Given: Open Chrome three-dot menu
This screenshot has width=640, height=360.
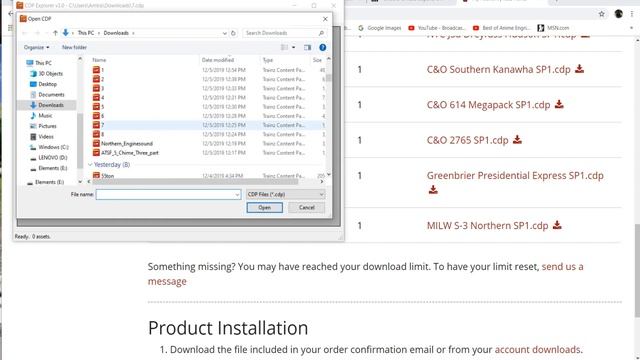Looking at the screenshot, I should click(632, 14).
